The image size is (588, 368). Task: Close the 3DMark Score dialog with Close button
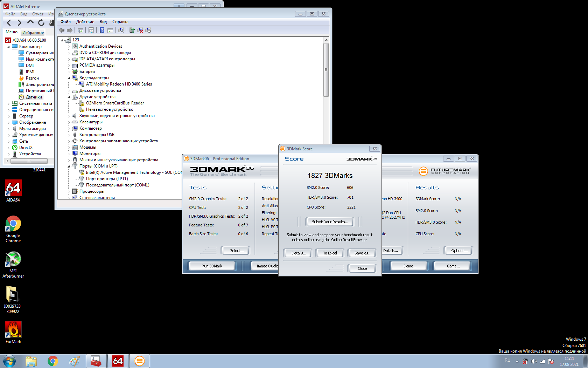pos(362,268)
